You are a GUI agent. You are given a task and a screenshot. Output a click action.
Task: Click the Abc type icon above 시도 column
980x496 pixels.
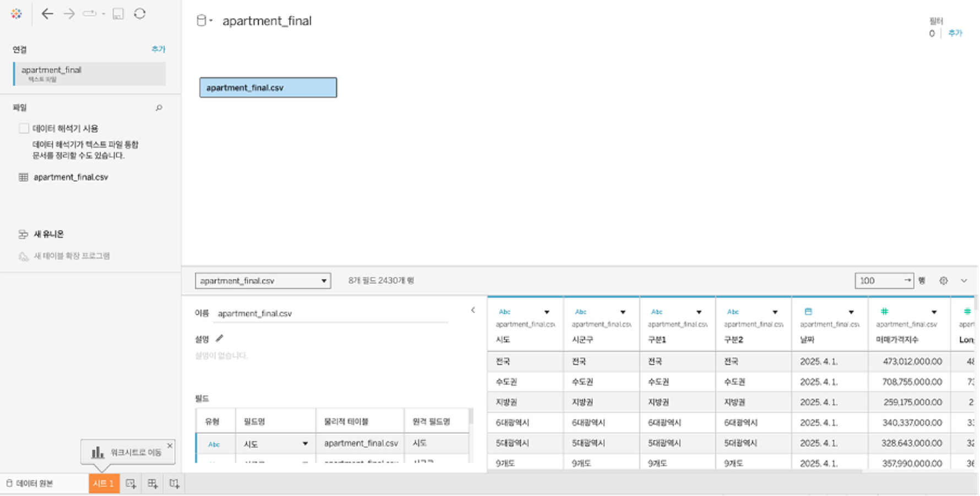pos(505,312)
